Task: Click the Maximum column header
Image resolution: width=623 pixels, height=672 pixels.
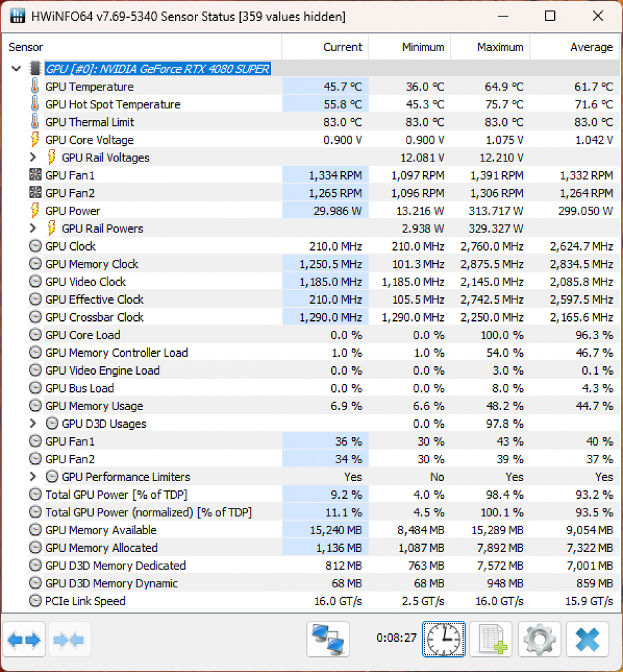Action: coord(491,47)
